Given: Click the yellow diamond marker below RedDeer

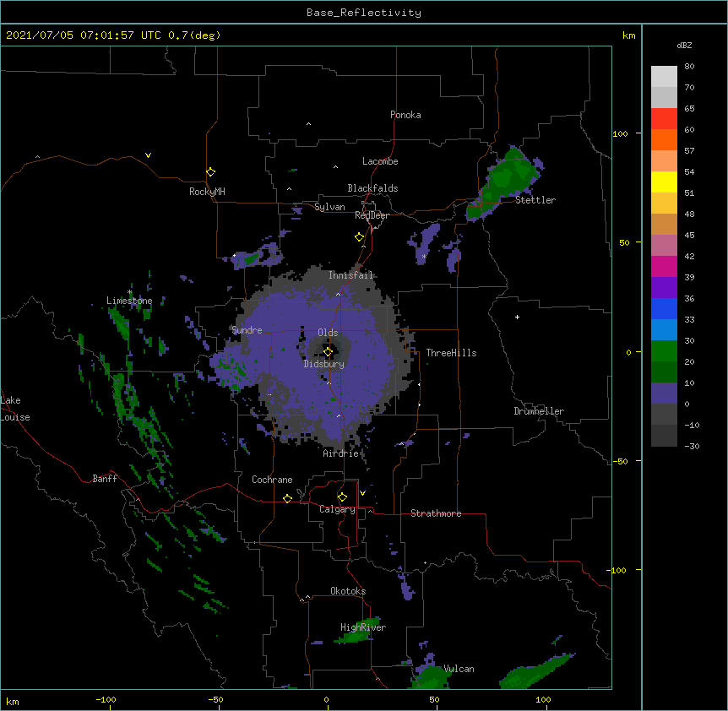Looking at the screenshot, I should (x=360, y=237).
